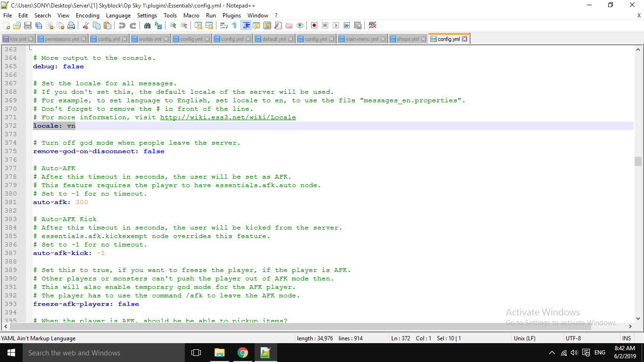
Task: Click the Save file toolbar icon
Action: click(x=28, y=25)
